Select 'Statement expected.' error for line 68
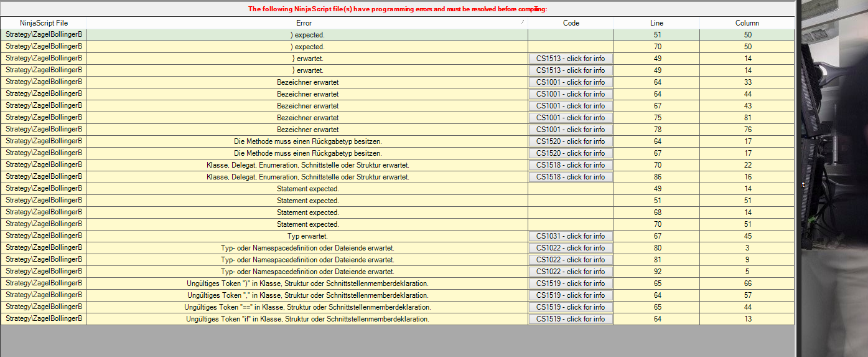This screenshot has height=357, width=868. [307, 212]
